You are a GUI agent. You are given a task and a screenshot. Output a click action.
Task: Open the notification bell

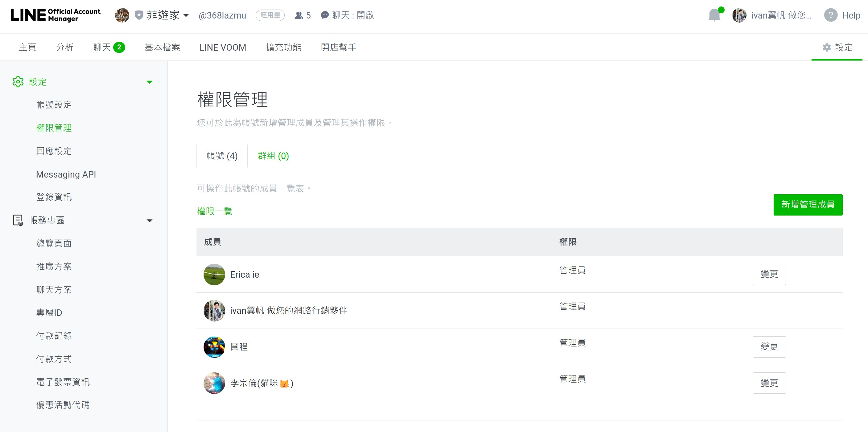pos(714,15)
